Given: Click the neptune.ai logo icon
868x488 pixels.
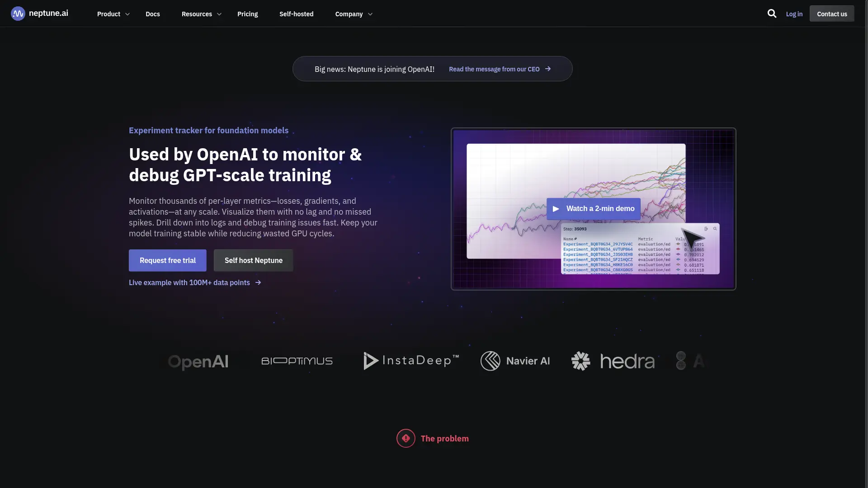Looking at the screenshot, I should pyautogui.click(x=18, y=14).
